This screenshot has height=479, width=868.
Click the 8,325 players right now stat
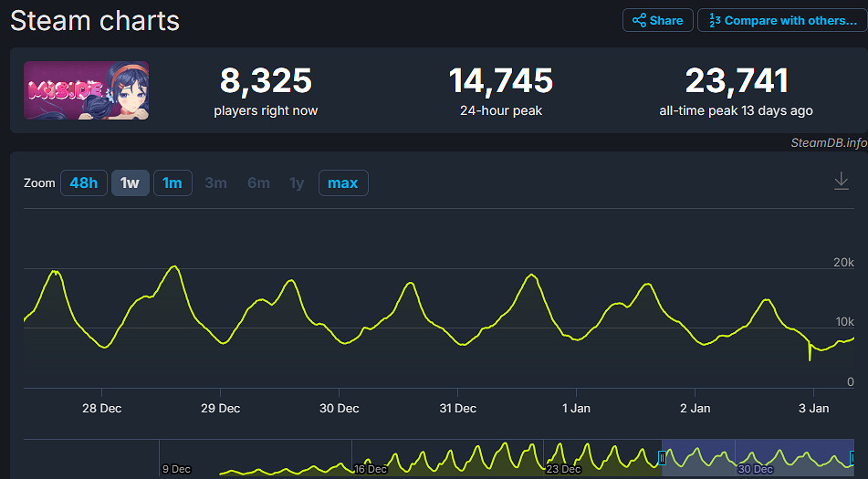click(x=266, y=81)
